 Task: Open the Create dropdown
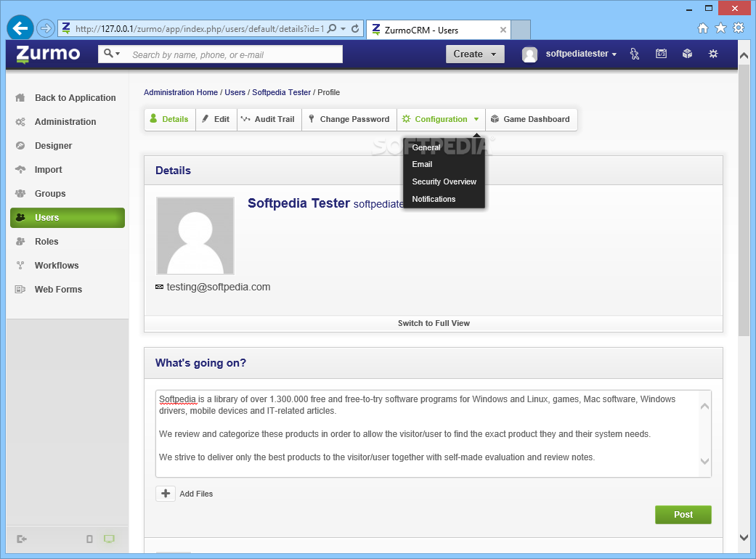[475, 54]
